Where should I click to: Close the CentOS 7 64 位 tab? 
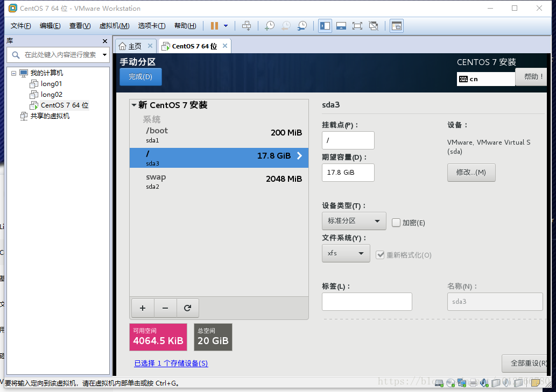225,46
